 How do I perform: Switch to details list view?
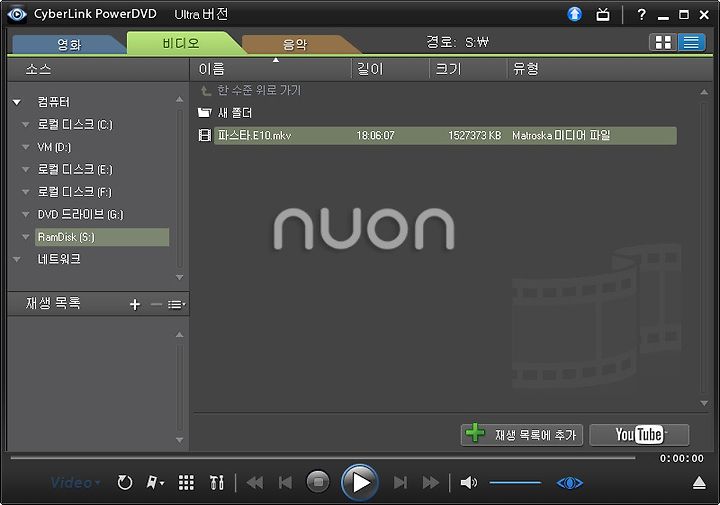tap(692, 43)
